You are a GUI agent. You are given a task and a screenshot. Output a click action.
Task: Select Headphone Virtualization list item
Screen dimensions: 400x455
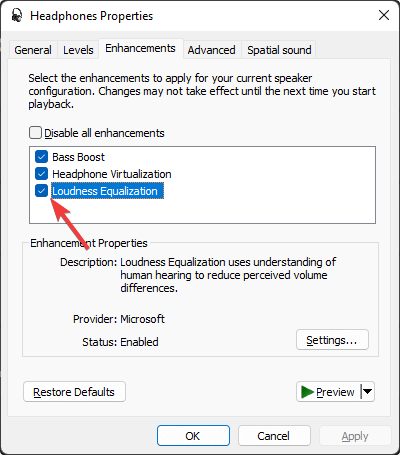112,174
